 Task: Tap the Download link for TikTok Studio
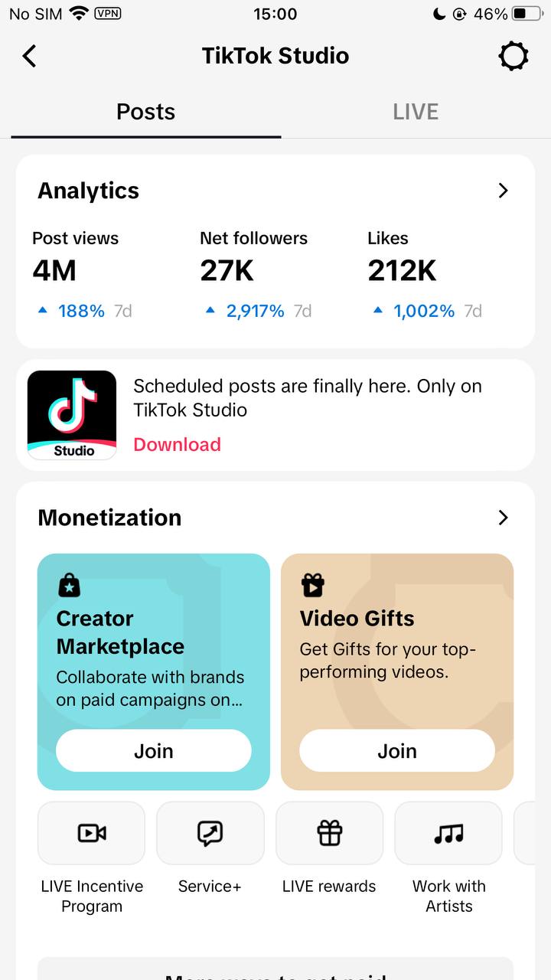click(x=177, y=445)
